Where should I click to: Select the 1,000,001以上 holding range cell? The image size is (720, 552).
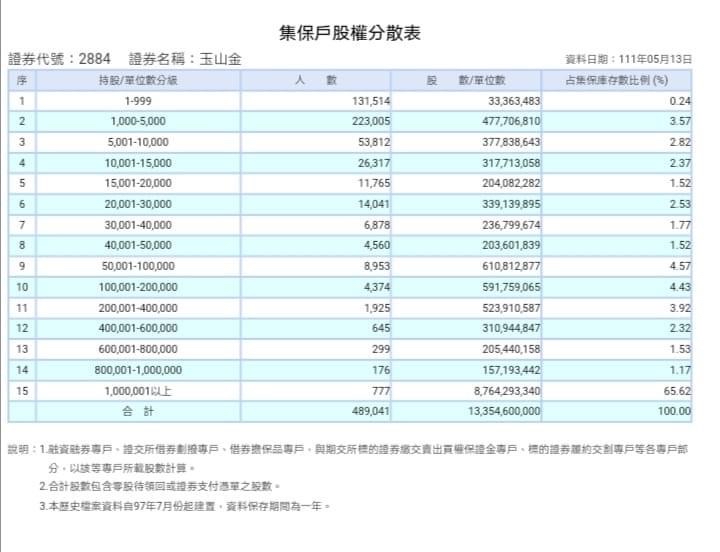(x=138, y=390)
